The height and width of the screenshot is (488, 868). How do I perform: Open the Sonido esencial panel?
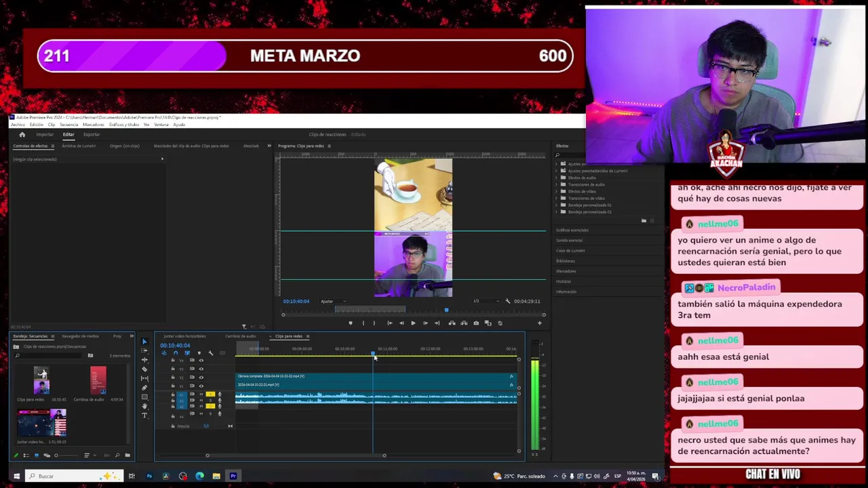coord(569,241)
